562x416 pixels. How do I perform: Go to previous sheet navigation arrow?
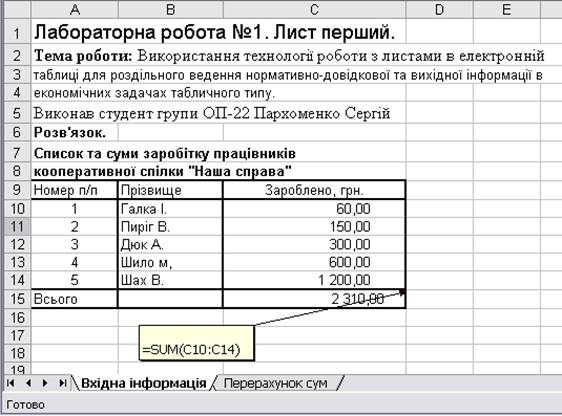tap(28, 383)
